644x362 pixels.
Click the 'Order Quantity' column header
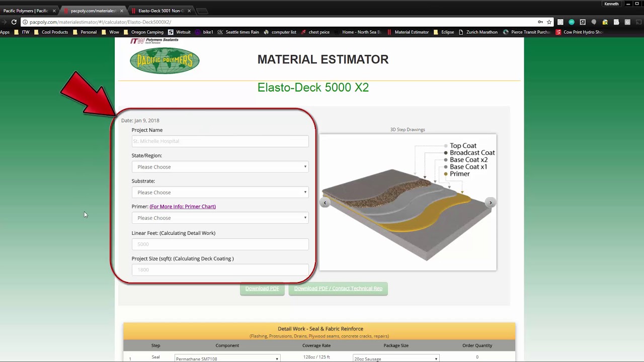click(x=477, y=345)
